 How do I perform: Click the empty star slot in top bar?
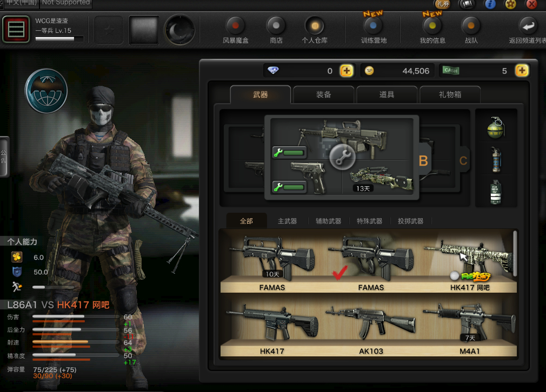coord(109,30)
